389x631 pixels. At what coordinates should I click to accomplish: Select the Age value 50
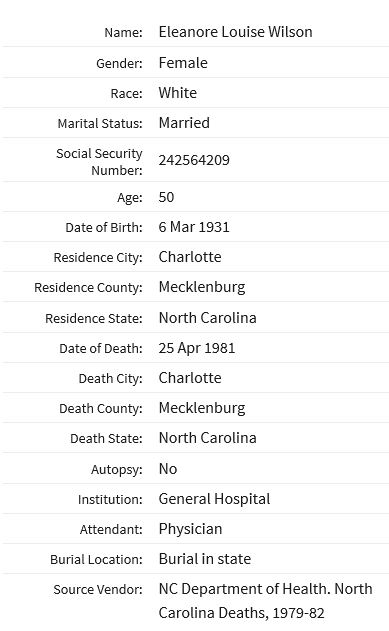pyautogui.click(x=167, y=197)
